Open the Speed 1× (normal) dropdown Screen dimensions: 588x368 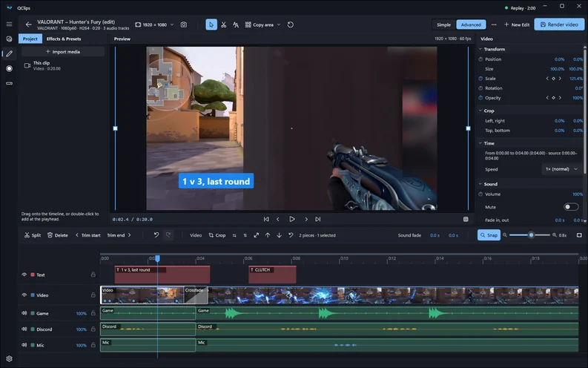(x=561, y=169)
